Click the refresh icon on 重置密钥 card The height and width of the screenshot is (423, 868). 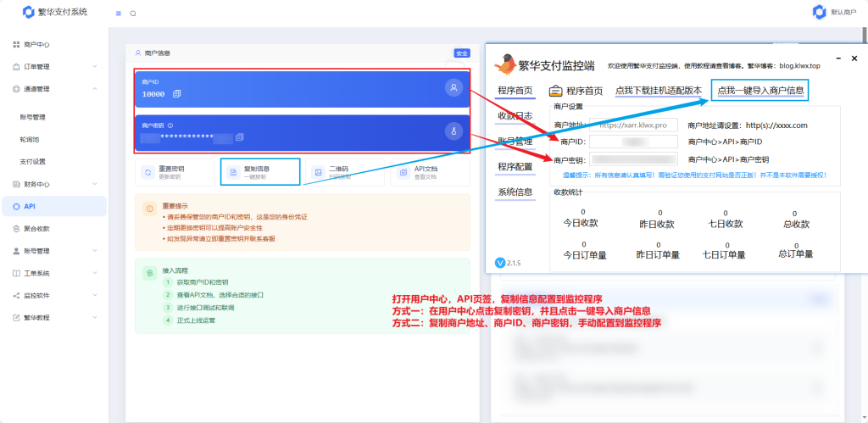[147, 172]
